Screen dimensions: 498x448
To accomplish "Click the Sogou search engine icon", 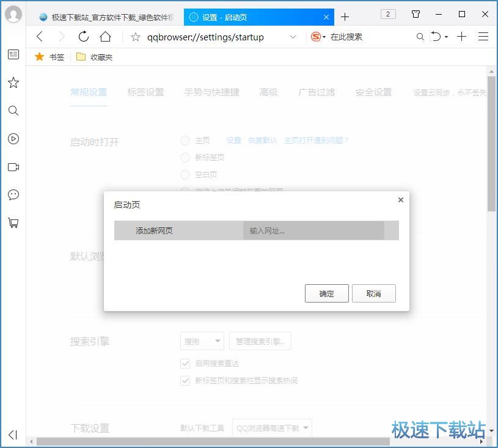I will click(x=316, y=37).
